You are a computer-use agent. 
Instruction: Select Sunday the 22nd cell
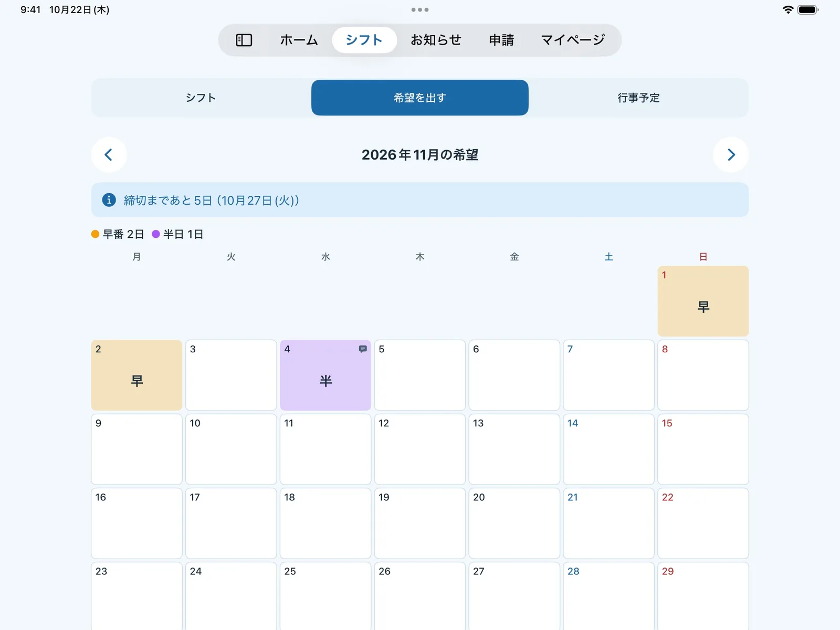pyautogui.click(x=703, y=523)
